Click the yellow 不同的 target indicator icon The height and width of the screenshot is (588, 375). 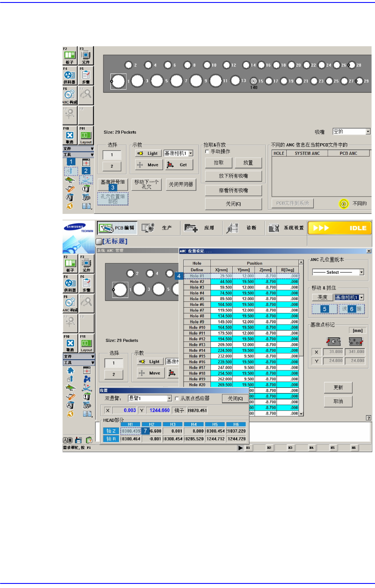tap(344, 204)
